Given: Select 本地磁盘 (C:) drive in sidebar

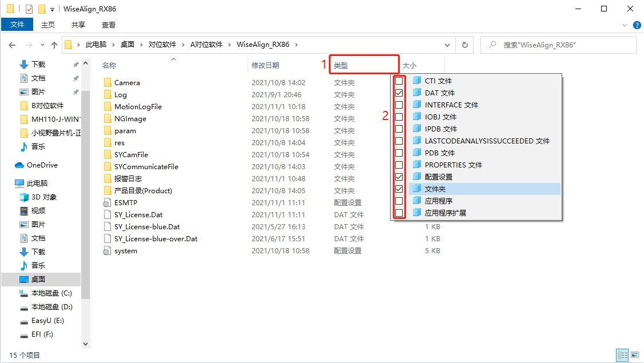Looking at the screenshot, I should coord(51,293).
